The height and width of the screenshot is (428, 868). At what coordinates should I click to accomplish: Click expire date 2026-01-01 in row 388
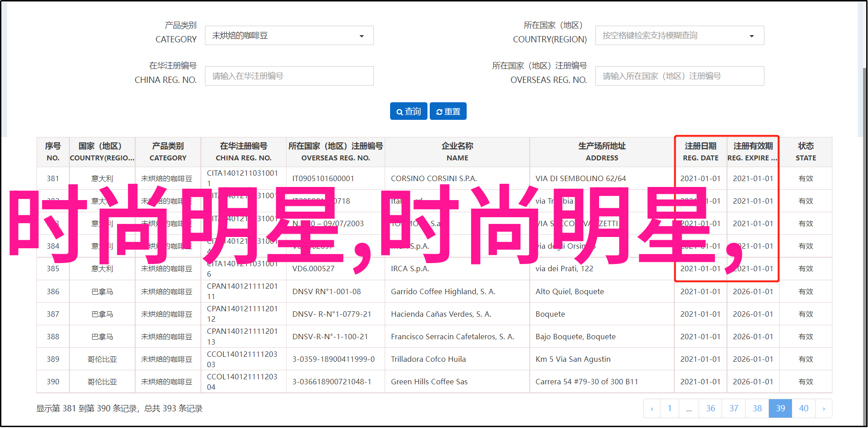pos(753,337)
